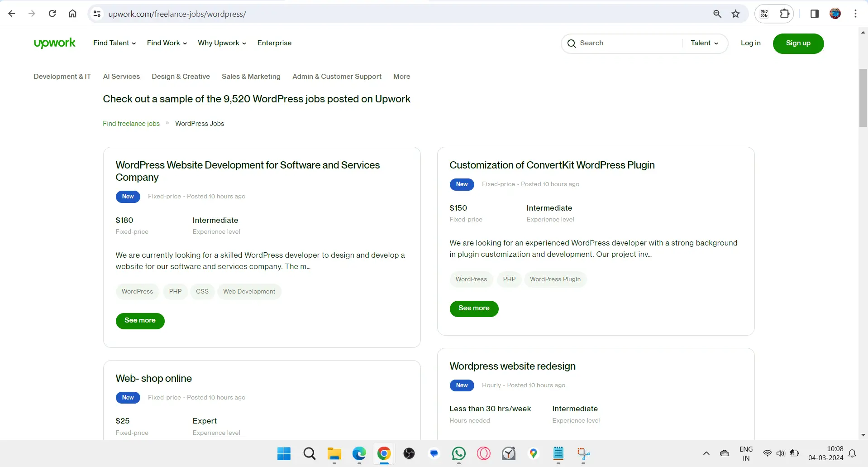This screenshot has width=868, height=467.
Task: Open the Chrome profile avatar
Action: [835, 14]
